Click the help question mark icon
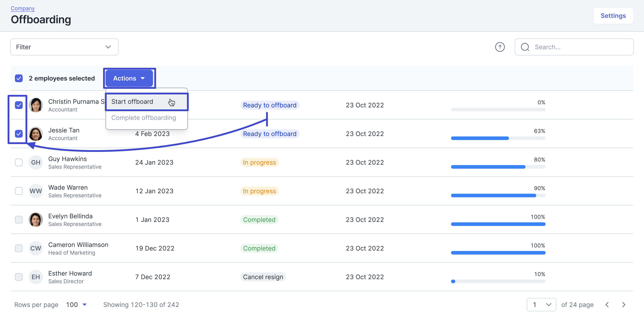This screenshot has height=323, width=644. [x=500, y=47]
